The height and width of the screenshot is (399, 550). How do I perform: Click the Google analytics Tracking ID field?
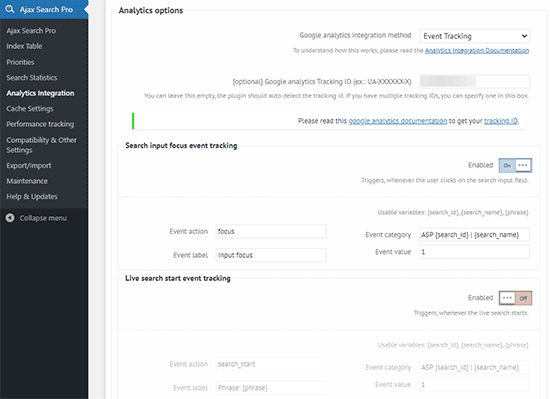click(475, 81)
